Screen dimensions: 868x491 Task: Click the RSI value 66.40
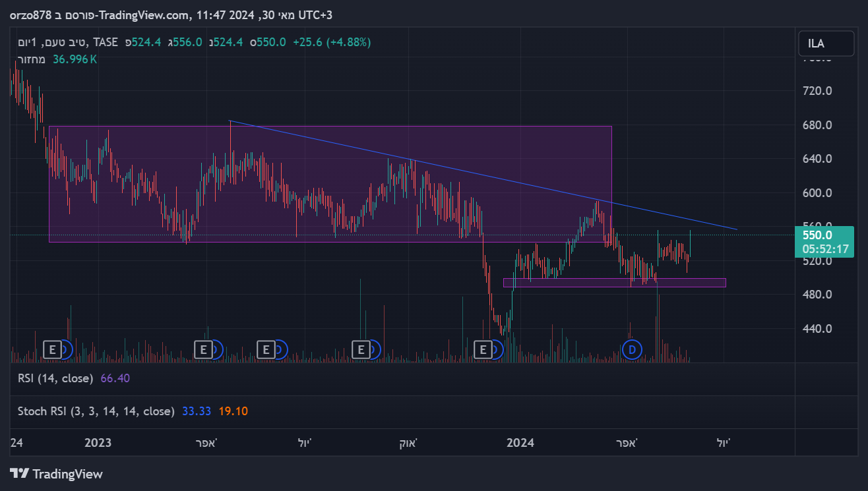[115, 378]
